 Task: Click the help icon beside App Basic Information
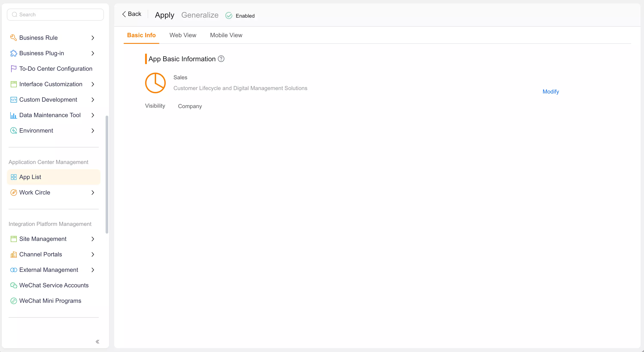[221, 59]
